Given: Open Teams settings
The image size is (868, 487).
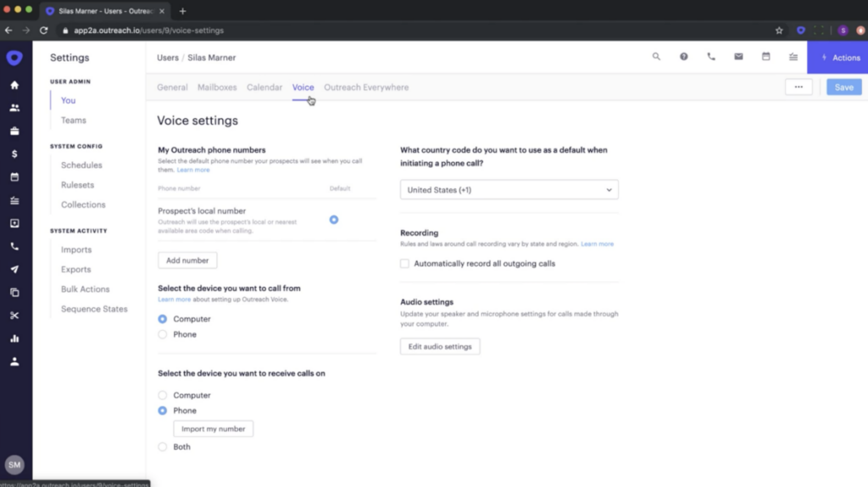Looking at the screenshot, I should (74, 120).
